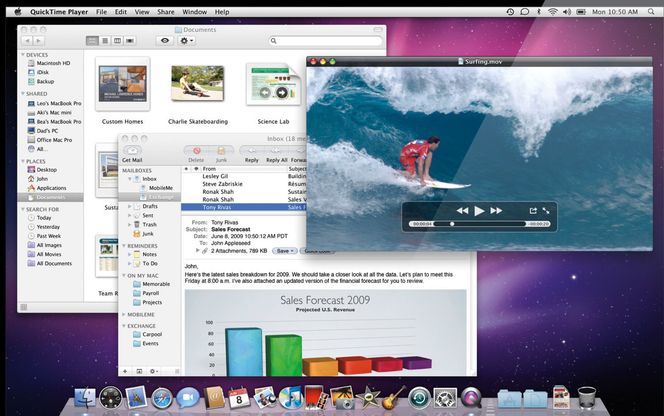
Task: Open the Share menu
Action: point(166,12)
